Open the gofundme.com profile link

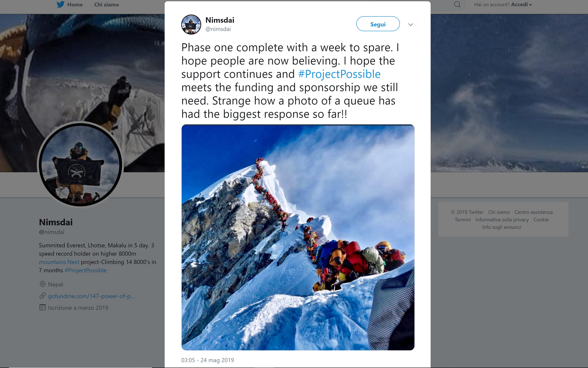tap(91, 296)
